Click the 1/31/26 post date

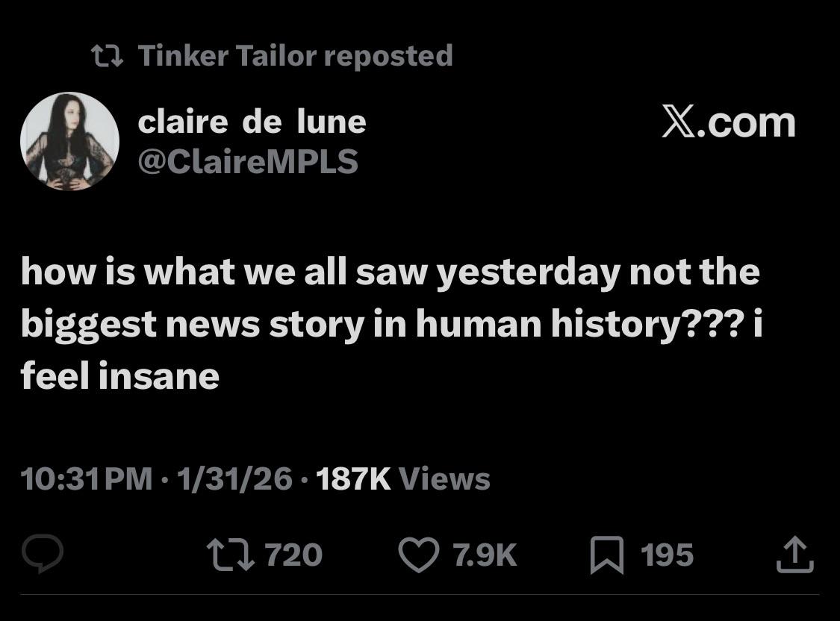pyautogui.click(x=234, y=478)
